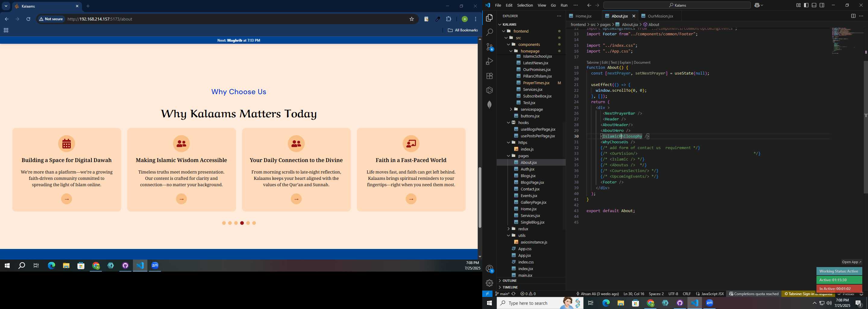Open the Run and Debug view
The image size is (868, 309).
click(489, 61)
